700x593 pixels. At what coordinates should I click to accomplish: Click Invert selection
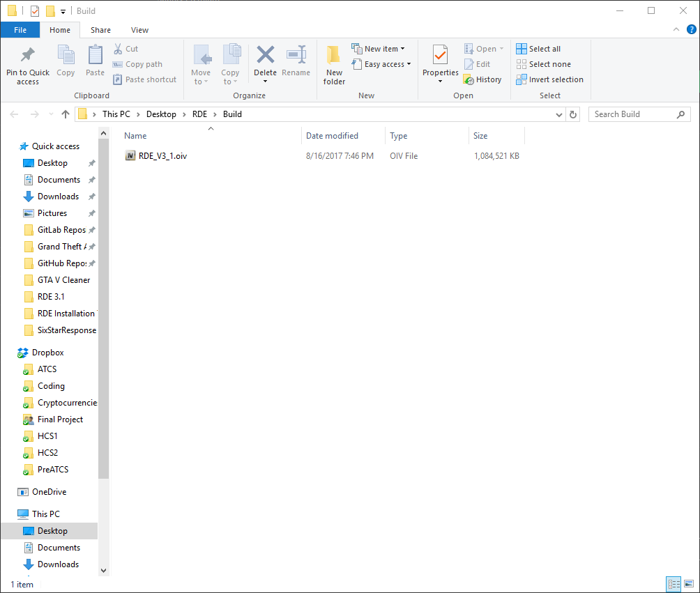click(x=549, y=79)
